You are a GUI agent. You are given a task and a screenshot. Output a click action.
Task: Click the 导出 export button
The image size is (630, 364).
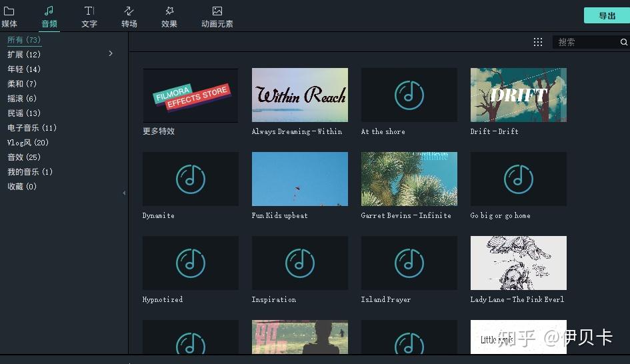[x=607, y=16]
